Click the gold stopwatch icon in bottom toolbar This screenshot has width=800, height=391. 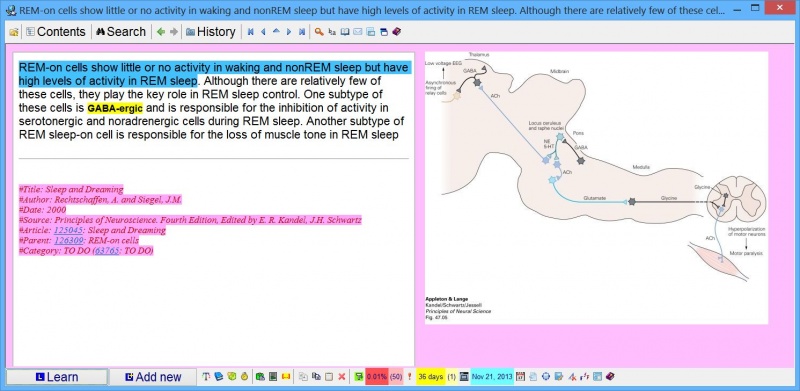(x=244, y=377)
